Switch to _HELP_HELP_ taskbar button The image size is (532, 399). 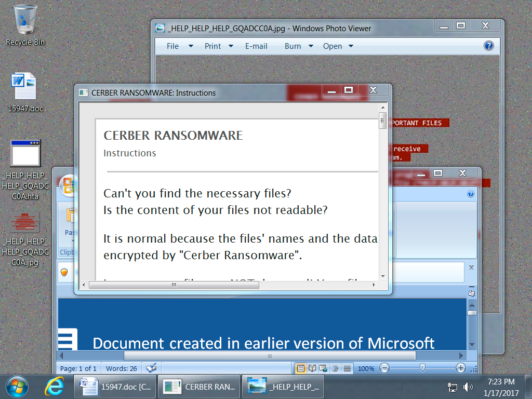point(283,387)
